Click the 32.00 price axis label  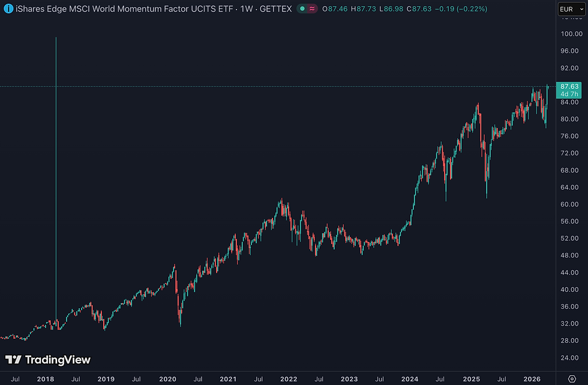coord(569,324)
